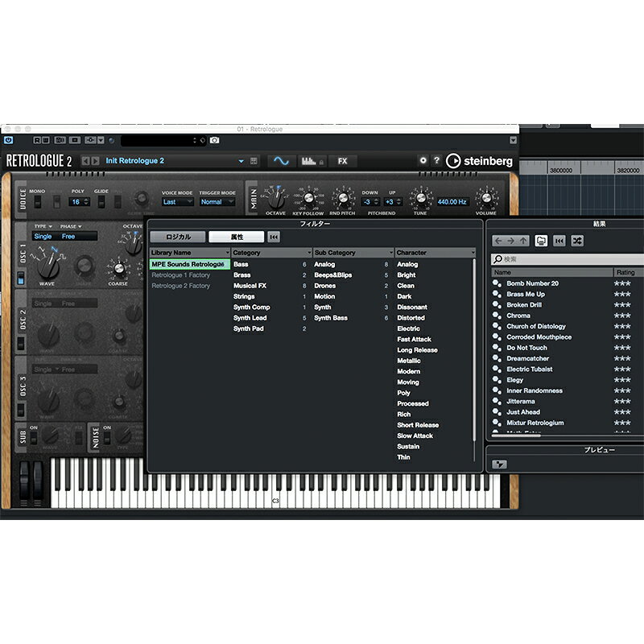Select Retrologue 1 Factory library
Viewport: 644px width, 644px height.
click(190, 275)
